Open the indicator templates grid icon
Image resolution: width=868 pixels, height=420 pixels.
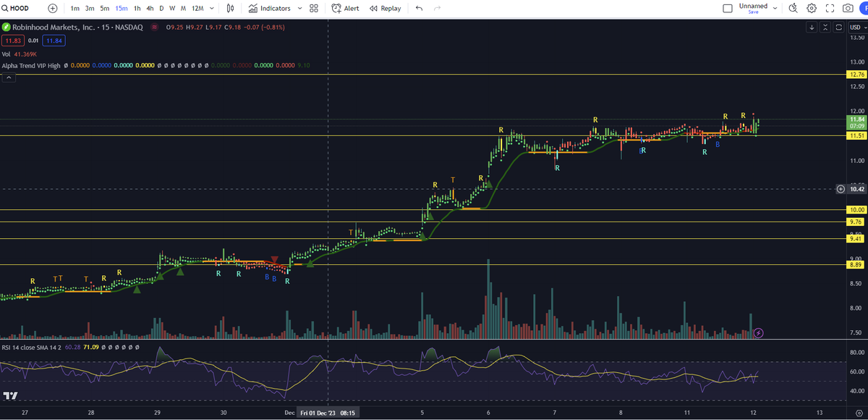[314, 8]
